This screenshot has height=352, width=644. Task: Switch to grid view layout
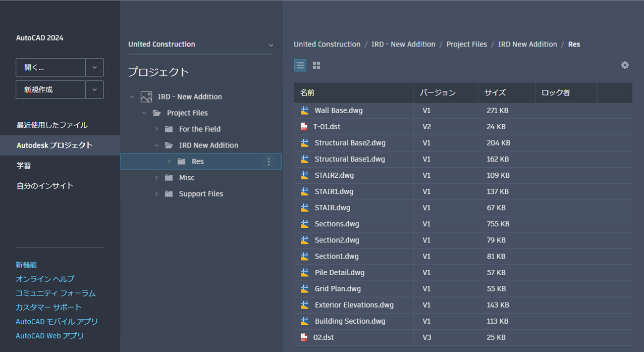point(316,65)
